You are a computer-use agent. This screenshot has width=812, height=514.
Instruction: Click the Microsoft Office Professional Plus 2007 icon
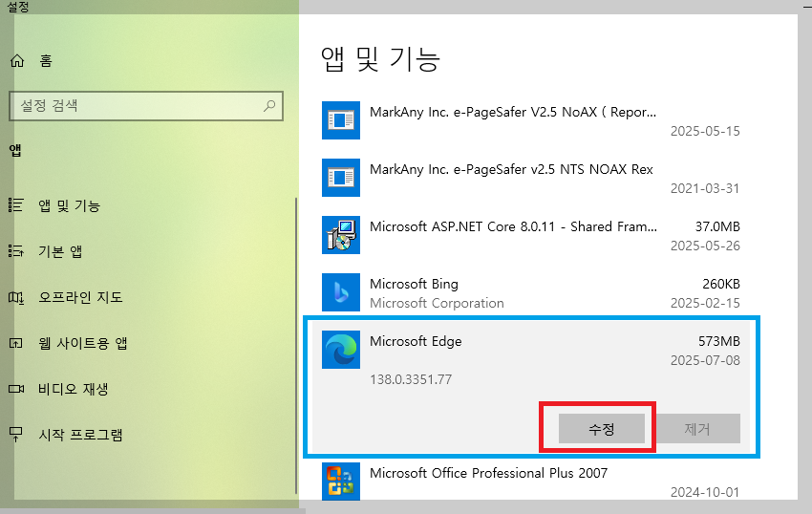(x=341, y=482)
